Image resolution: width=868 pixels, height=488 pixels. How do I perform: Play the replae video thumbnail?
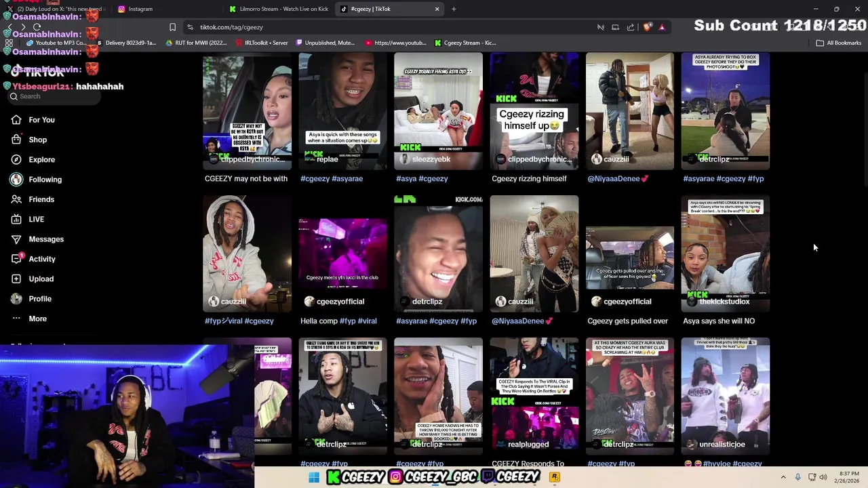tap(342, 111)
